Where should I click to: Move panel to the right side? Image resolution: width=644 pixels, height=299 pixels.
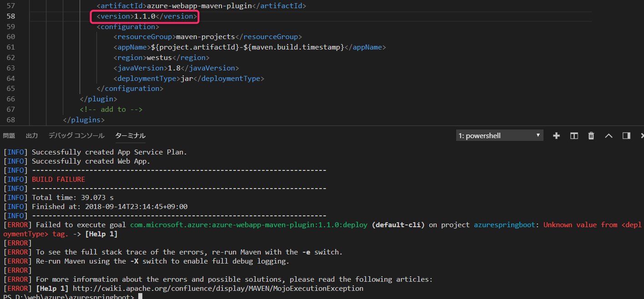point(626,135)
